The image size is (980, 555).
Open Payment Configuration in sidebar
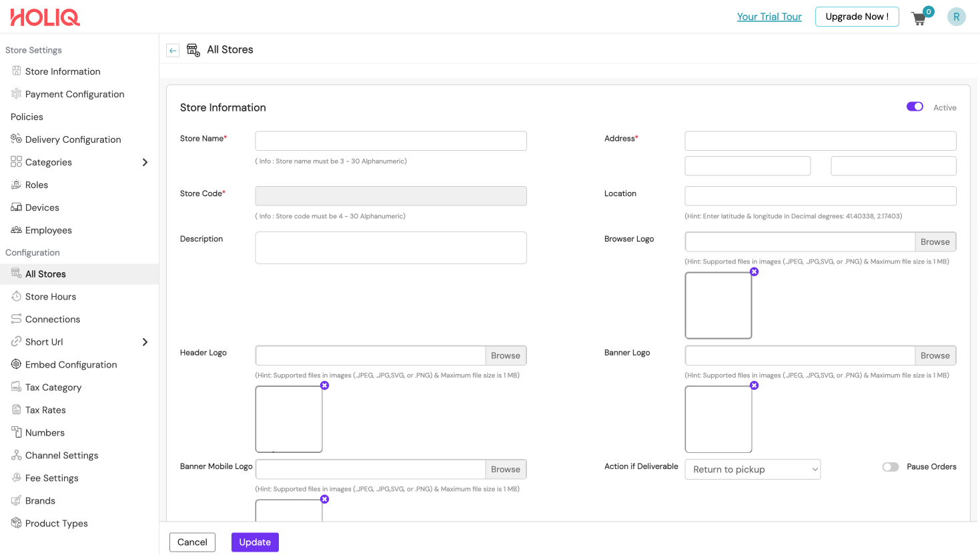[x=75, y=94]
